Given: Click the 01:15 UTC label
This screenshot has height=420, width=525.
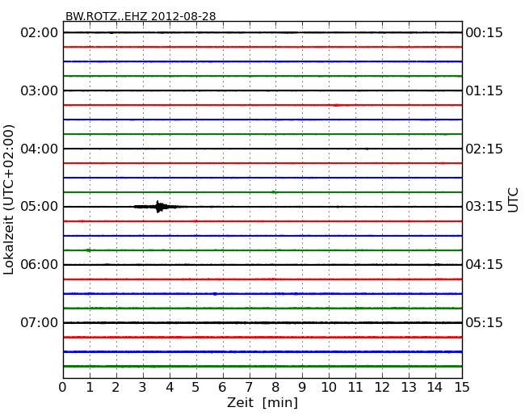Looking at the screenshot, I should coord(484,90).
